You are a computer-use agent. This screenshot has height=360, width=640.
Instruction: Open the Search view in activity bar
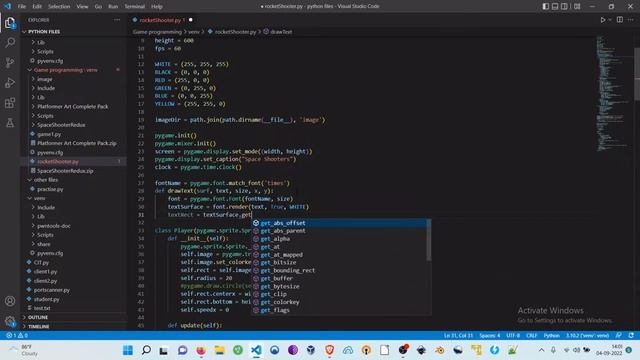click(10, 42)
